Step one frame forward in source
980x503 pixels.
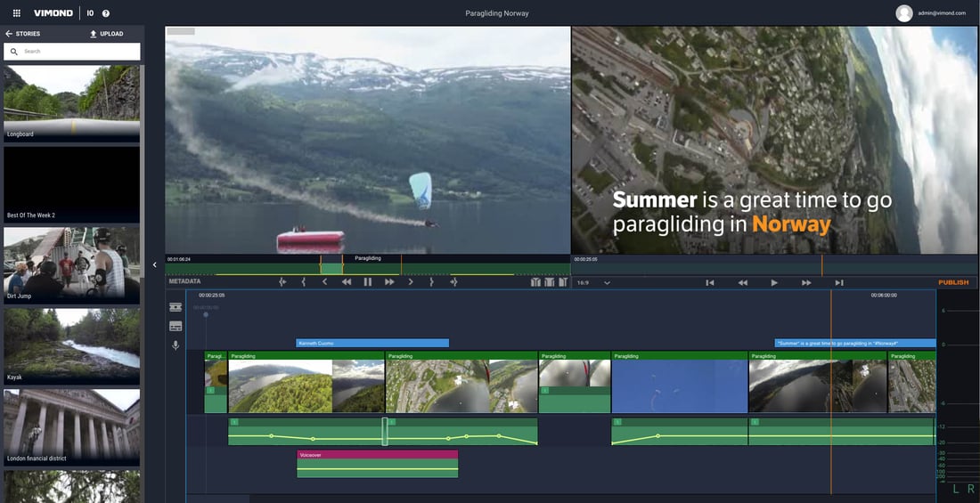click(x=411, y=282)
